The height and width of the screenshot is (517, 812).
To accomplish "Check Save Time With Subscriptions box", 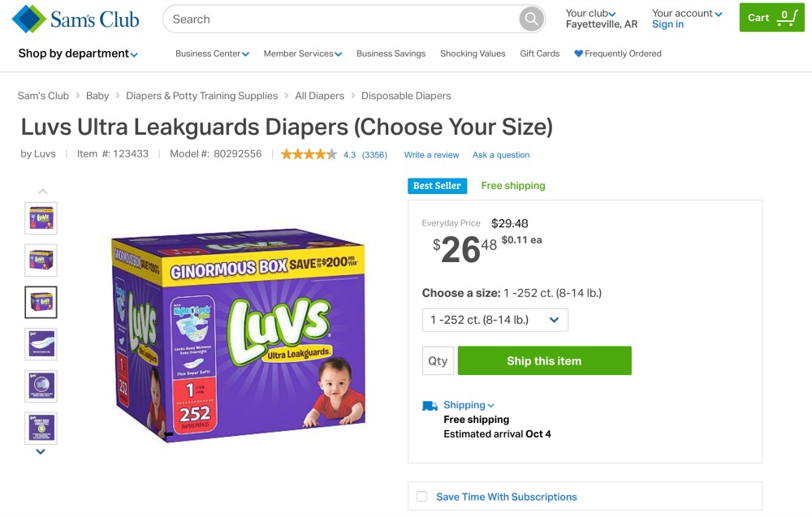I will (x=422, y=497).
